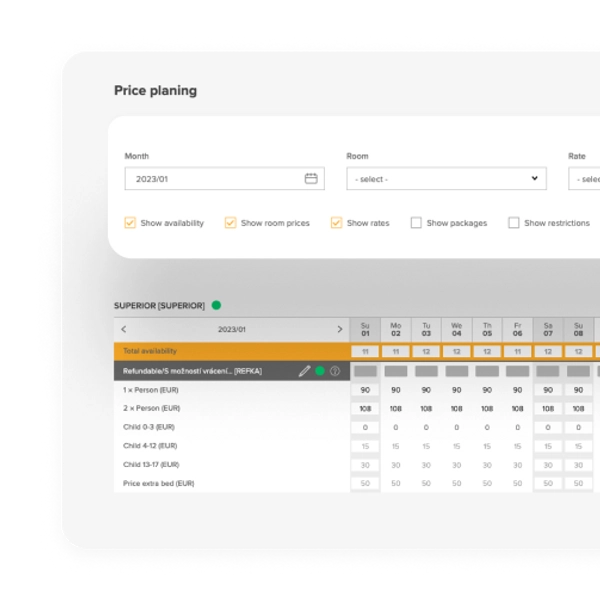Click the Total availability row label
This screenshot has width=600, height=600.
150,351
